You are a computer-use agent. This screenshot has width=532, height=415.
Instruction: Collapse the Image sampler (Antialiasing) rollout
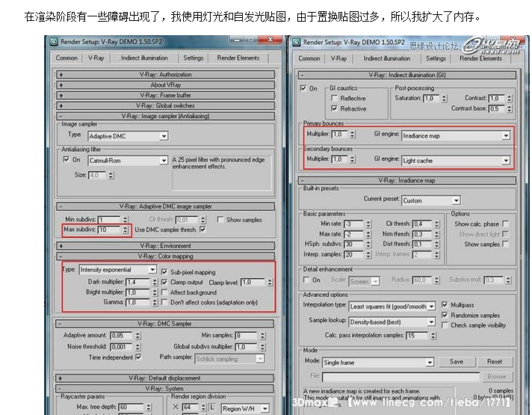(x=166, y=116)
